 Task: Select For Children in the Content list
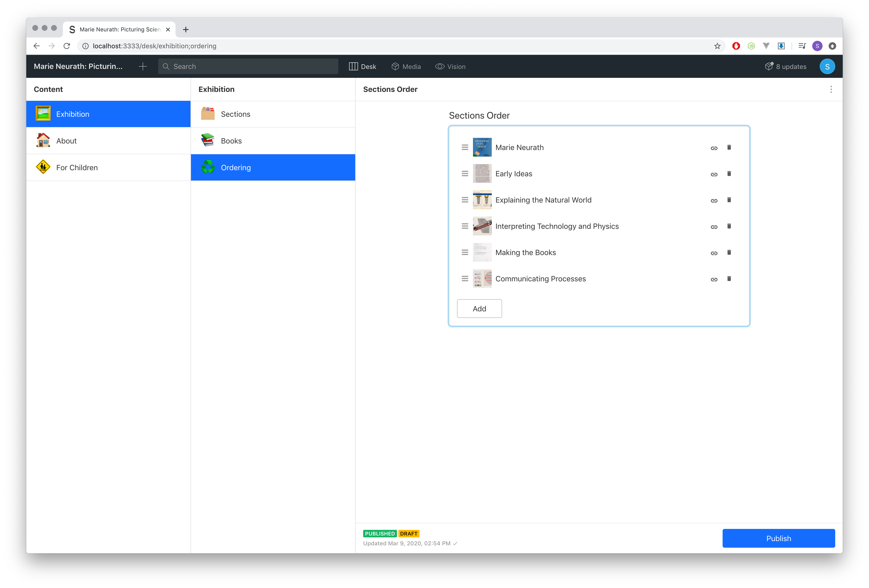[108, 168]
